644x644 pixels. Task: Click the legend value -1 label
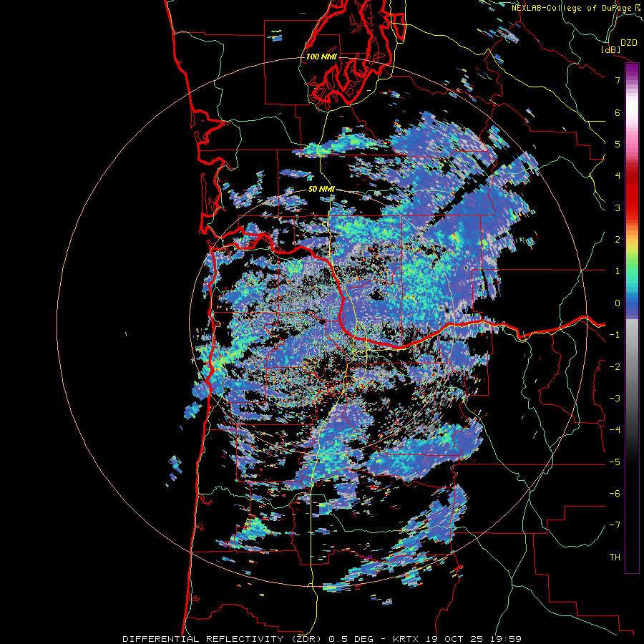pos(615,335)
